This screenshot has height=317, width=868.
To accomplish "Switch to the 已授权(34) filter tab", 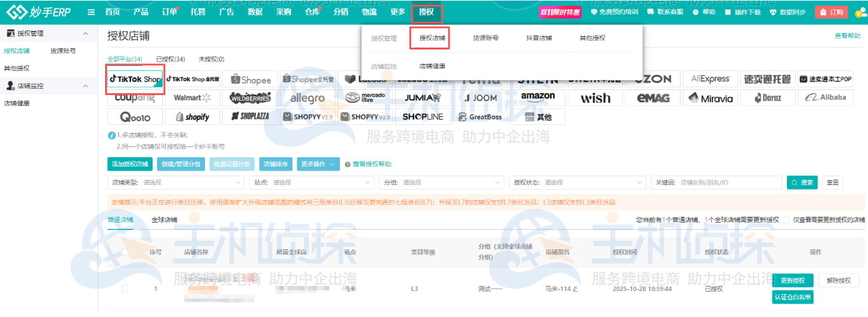I will tap(170, 59).
